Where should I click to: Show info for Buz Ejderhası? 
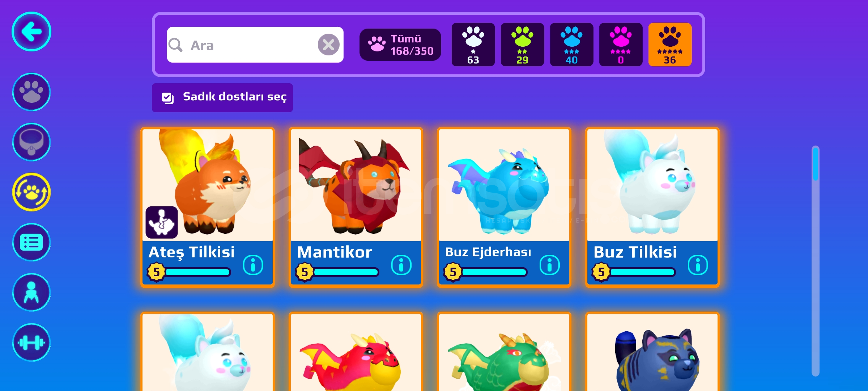[x=550, y=265]
